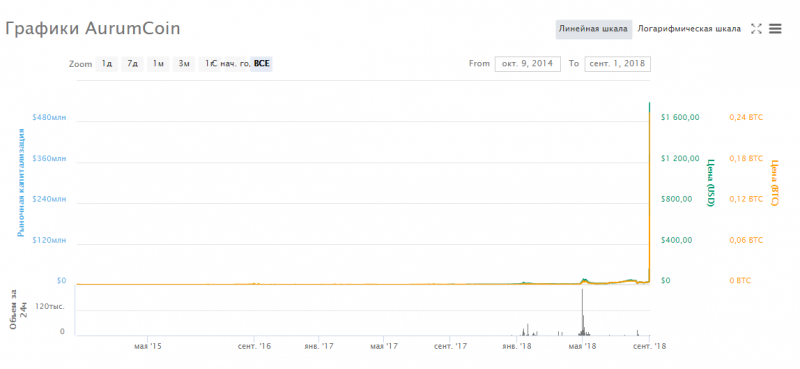
Task: Click the Цена (BTC) axis title
Action: [x=774, y=183]
